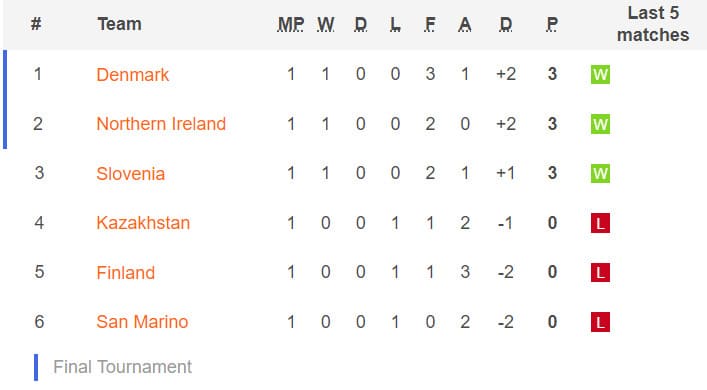Click the Final Tournament legend label

click(x=123, y=367)
